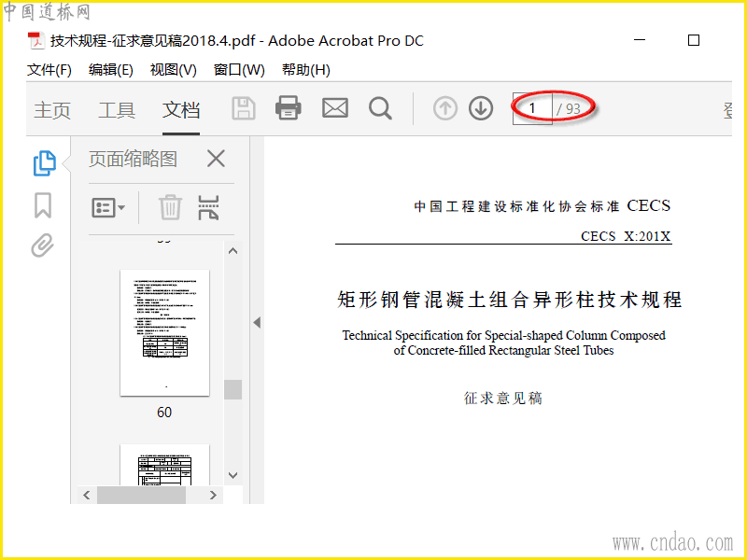
Task: Open the Bookmarks panel icon
Action: pyautogui.click(x=43, y=205)
